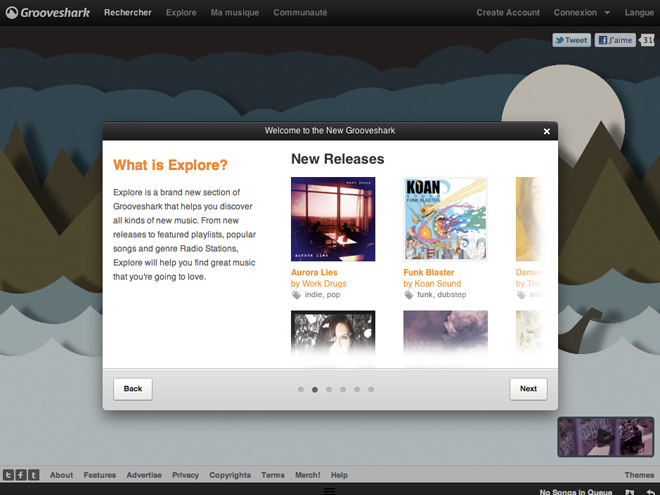Click the Facebook icon in the footer
660x495 pixels.
tap(21, 475)
